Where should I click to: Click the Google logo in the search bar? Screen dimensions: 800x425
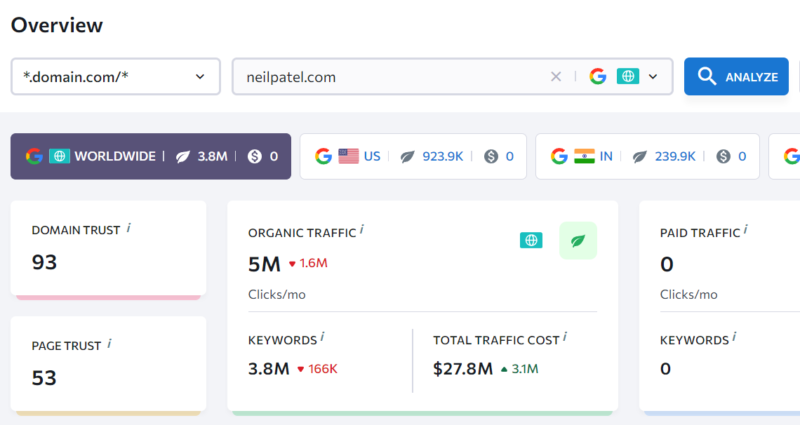coord(597,77)
